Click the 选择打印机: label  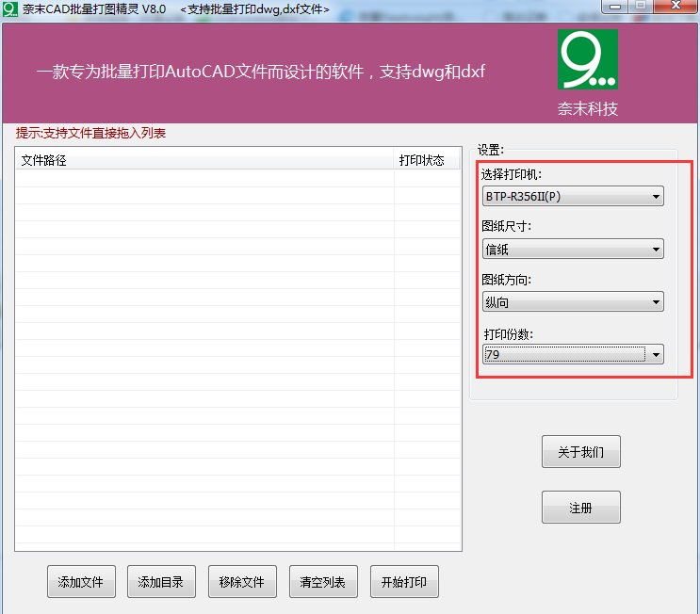point(512,174)
